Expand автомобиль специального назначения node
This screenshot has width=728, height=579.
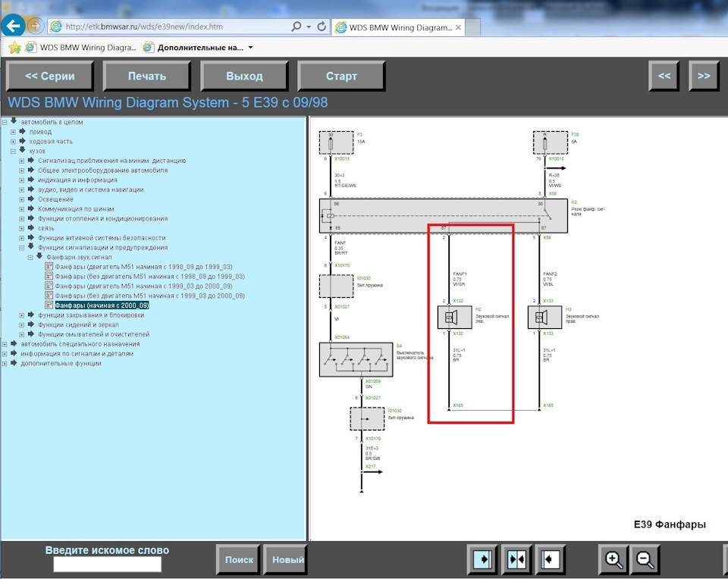(x=5, y=344)
